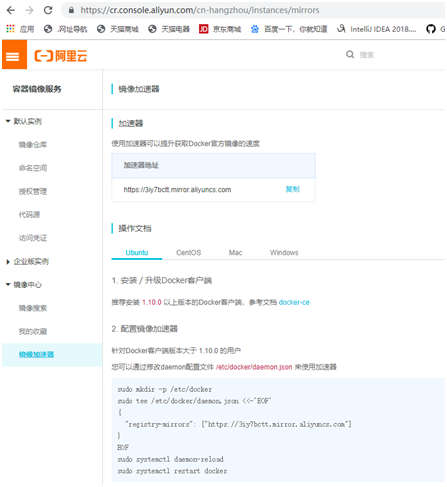Open the JD 京东商城 bookmark
This screenshot has width=447, height=487.
pos(220,29)
